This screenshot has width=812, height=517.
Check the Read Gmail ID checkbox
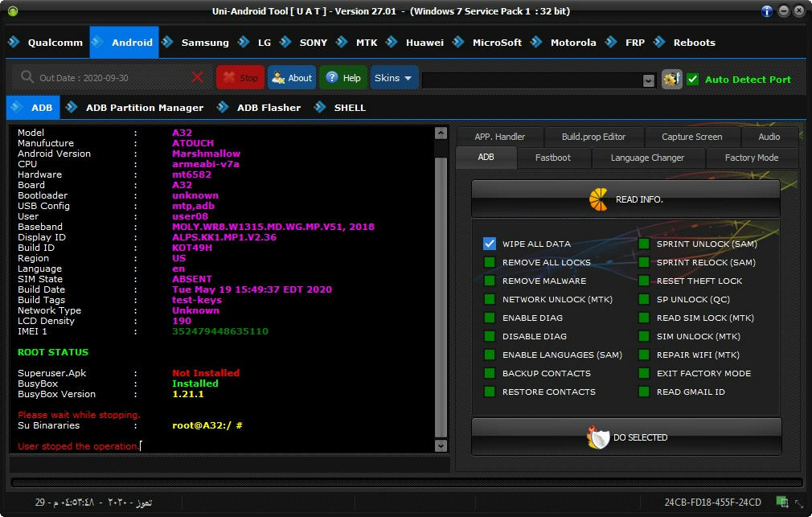[x=644, y=392]
